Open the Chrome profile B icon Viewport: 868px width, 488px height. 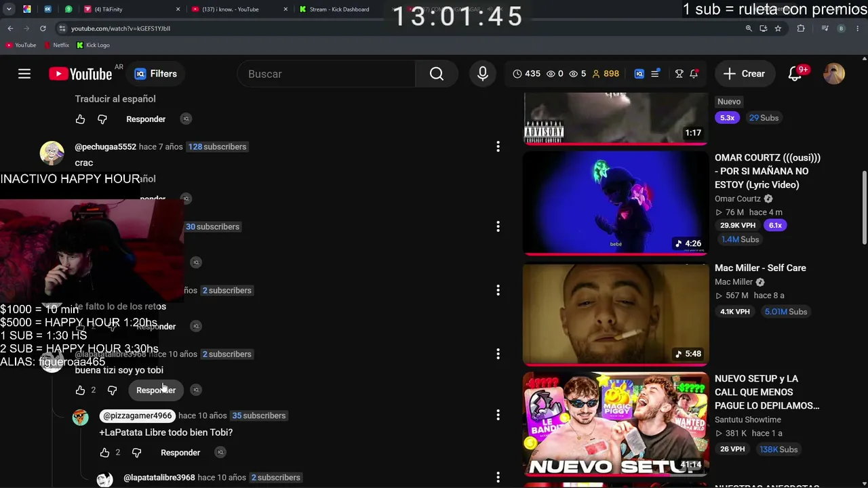click(x=842, y=28)
